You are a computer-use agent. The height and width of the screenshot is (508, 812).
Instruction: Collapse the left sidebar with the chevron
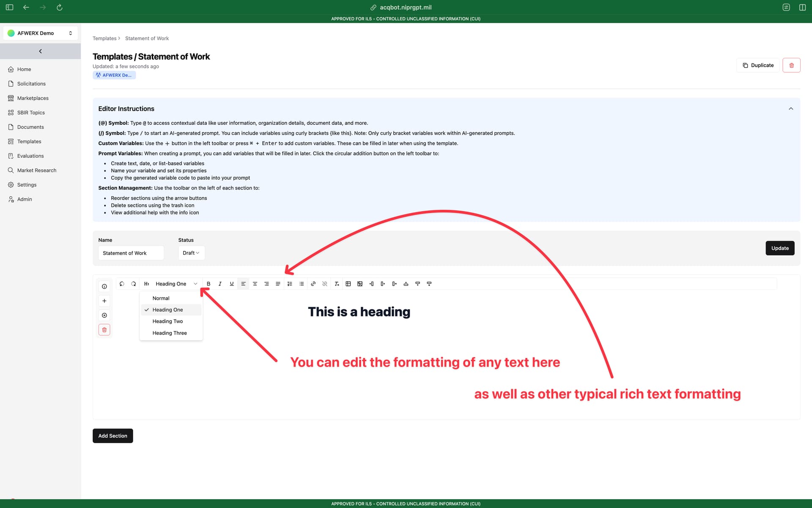pyautogui.click(x=41, y=51)
